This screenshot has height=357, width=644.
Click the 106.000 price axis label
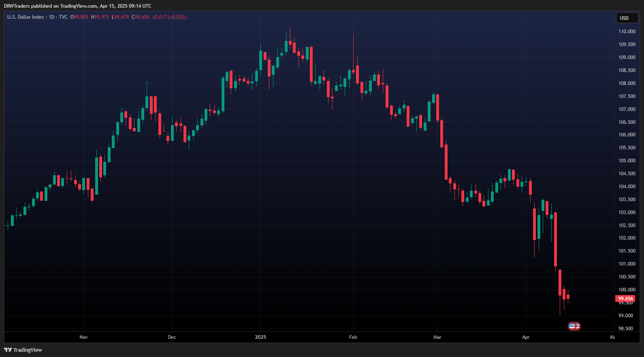click(x=627, y=135)
